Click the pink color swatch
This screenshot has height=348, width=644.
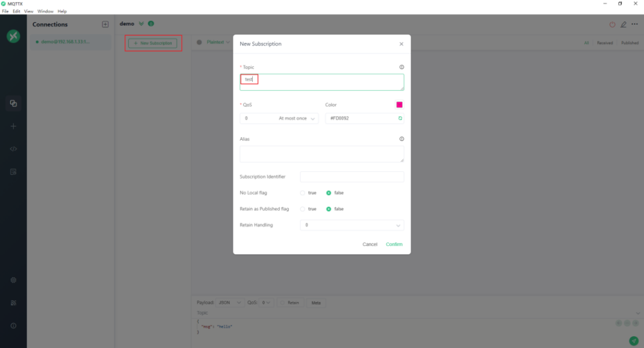coord(399,104)
